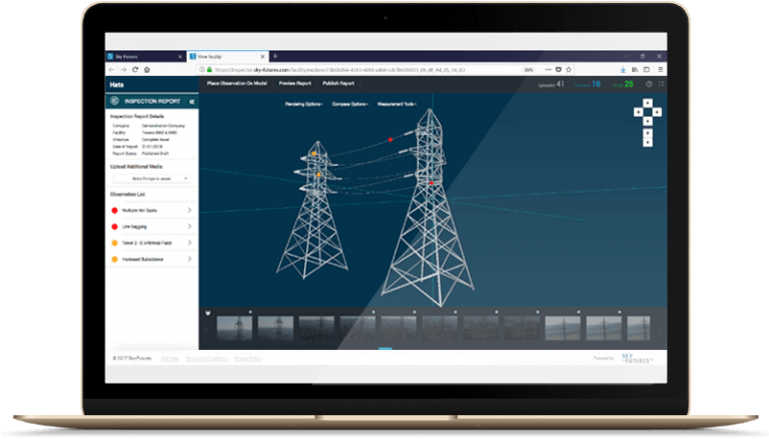Click the green count 26 in header
The height and width of the screenshot is (439, 769).
click(629, 84)
